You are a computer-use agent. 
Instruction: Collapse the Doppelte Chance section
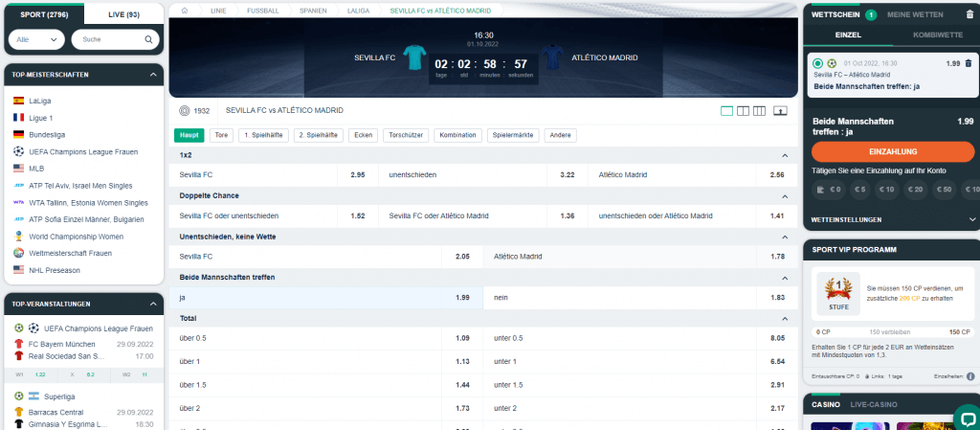(x=785, y=195)
